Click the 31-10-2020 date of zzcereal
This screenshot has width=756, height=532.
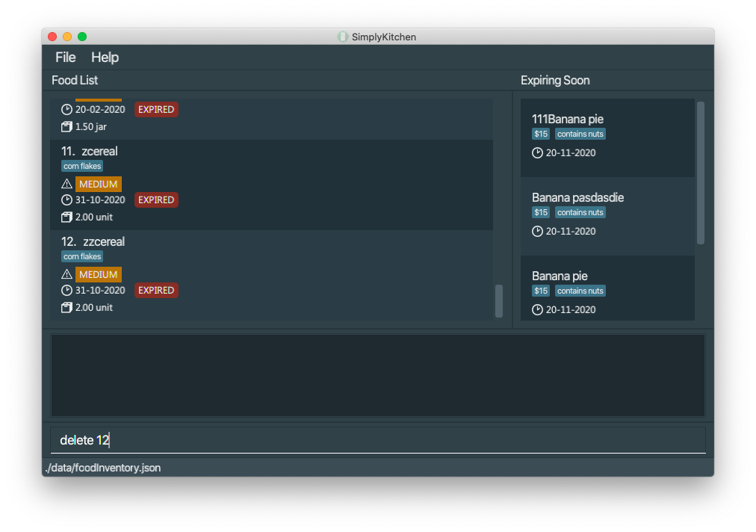tap(100, 291)
